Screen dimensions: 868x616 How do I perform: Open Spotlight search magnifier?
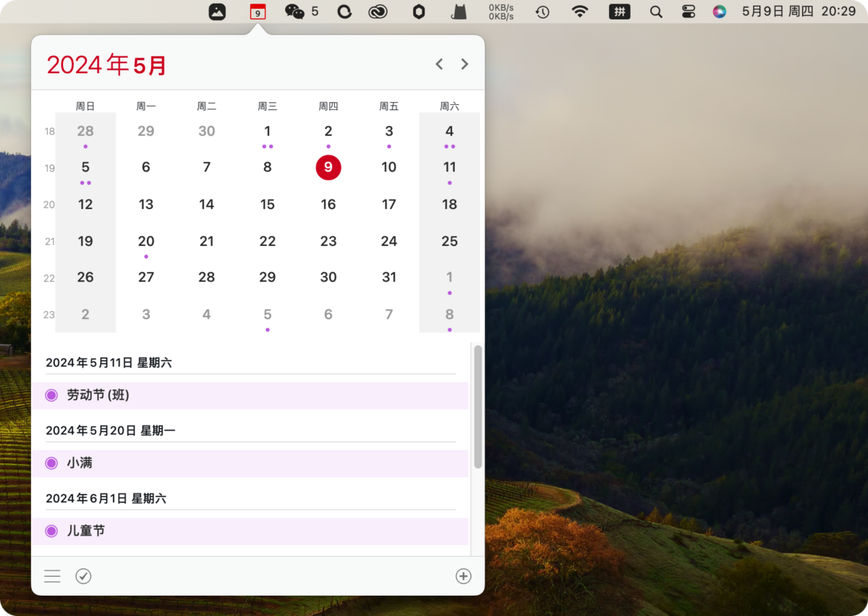[656, 12]
